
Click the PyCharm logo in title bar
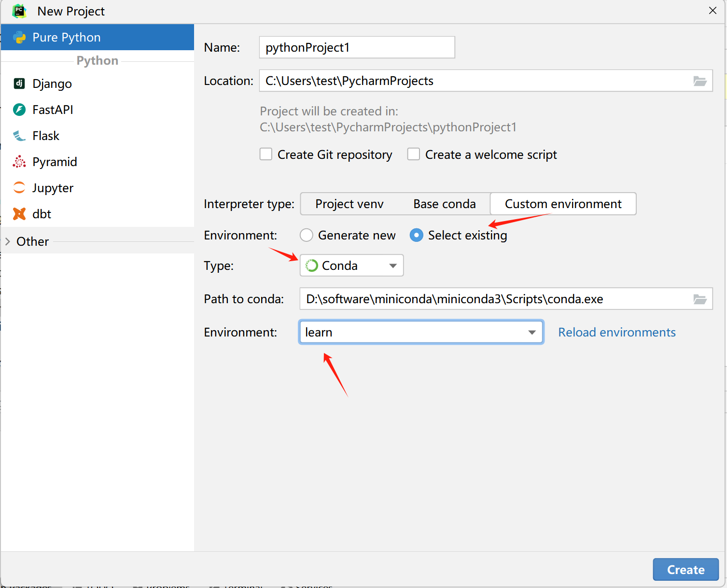coord(19,11)
